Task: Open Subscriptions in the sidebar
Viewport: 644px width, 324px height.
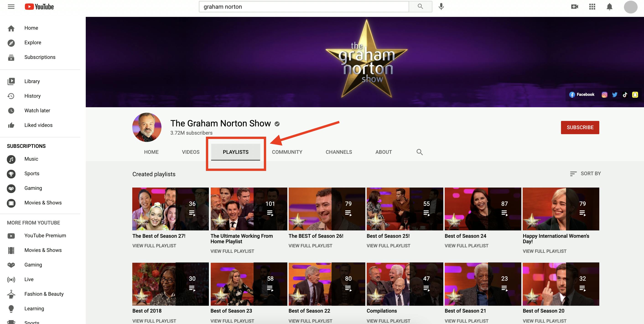Action: click(x=40, y=57)
